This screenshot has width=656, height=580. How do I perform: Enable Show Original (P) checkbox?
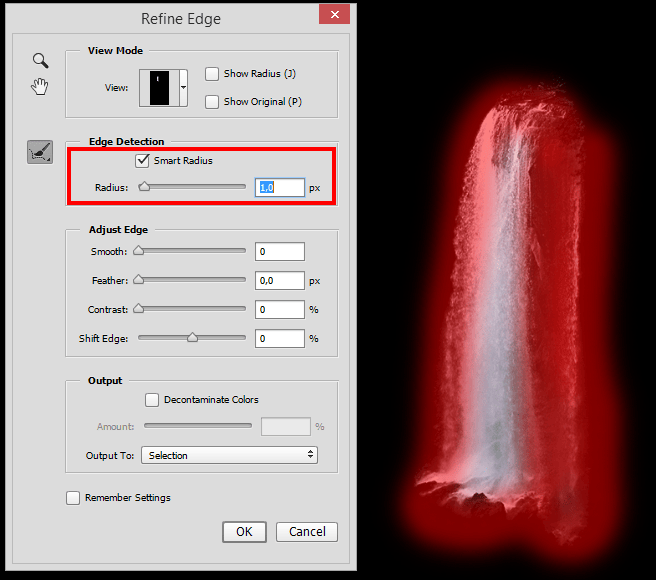click(212, 102)
